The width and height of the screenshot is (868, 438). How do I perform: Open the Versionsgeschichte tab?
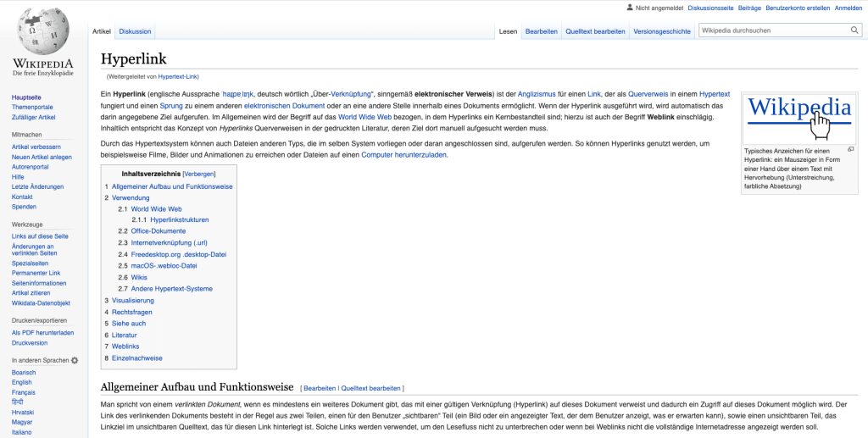661,31
